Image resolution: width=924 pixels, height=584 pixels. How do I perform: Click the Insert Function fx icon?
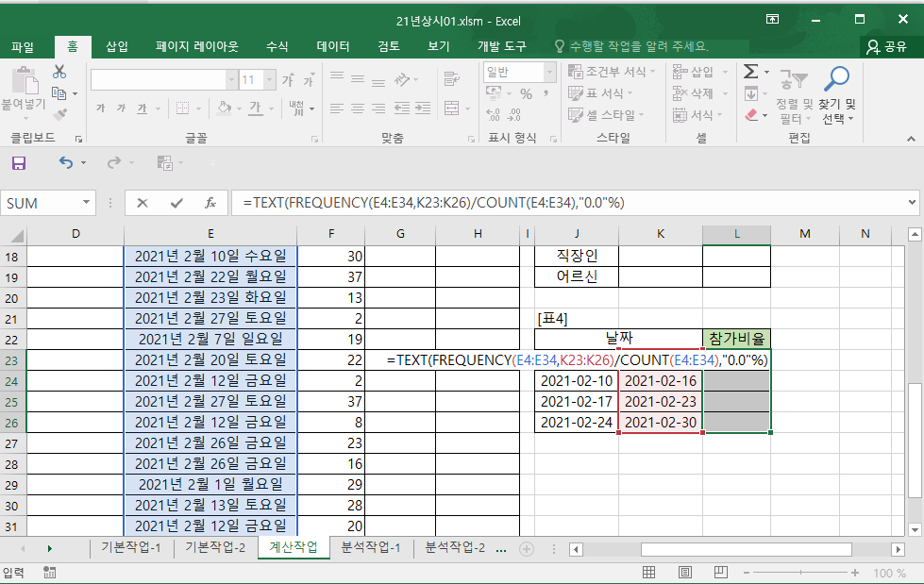[210, 203]
